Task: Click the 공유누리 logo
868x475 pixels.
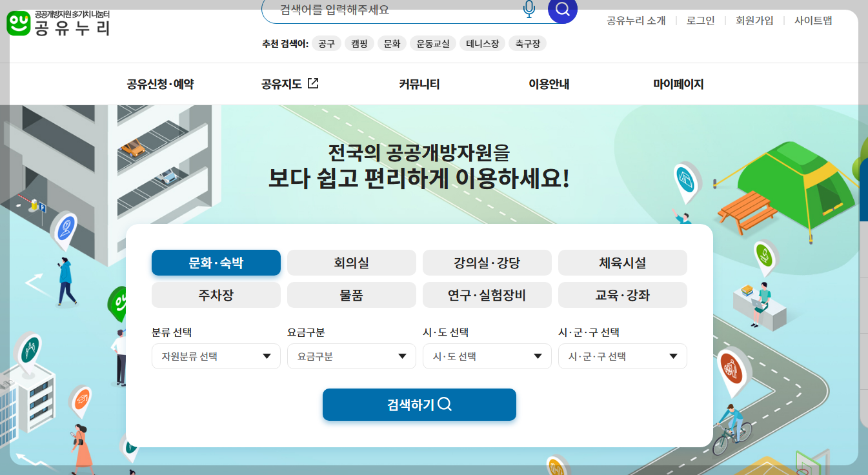Action: pyautogui.click(x=58, y=23)
